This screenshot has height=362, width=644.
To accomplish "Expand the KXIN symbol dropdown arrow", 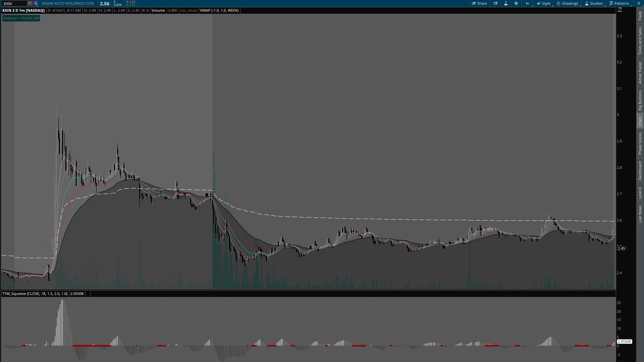I will pyautogui.click(x=30, y=3).
